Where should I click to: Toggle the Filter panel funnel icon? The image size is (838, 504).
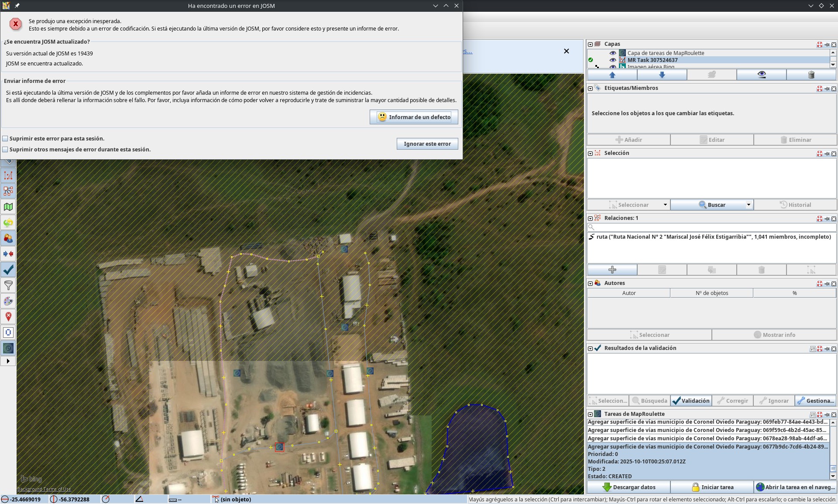8,285
